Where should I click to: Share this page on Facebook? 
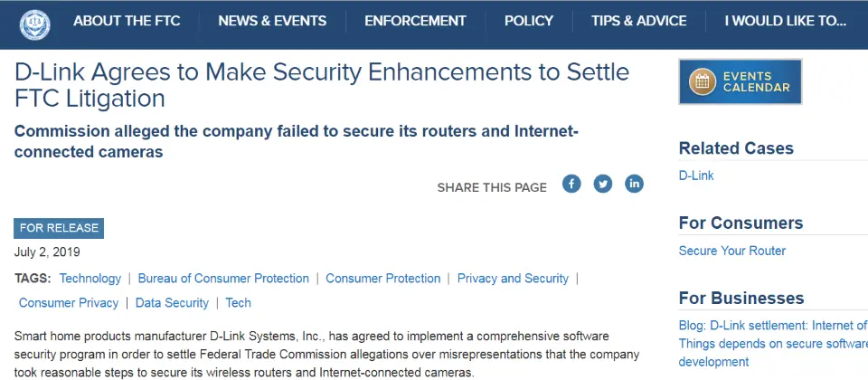[x=571, y=184]
